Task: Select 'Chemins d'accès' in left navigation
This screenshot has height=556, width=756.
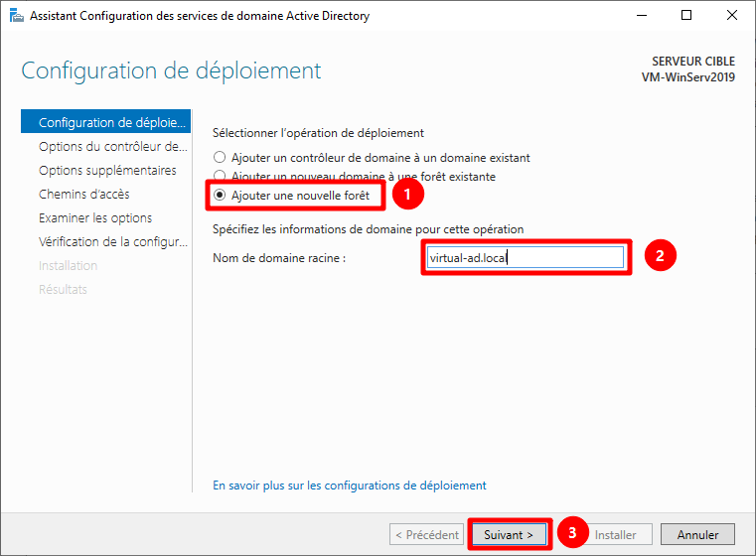Action: 83,195
